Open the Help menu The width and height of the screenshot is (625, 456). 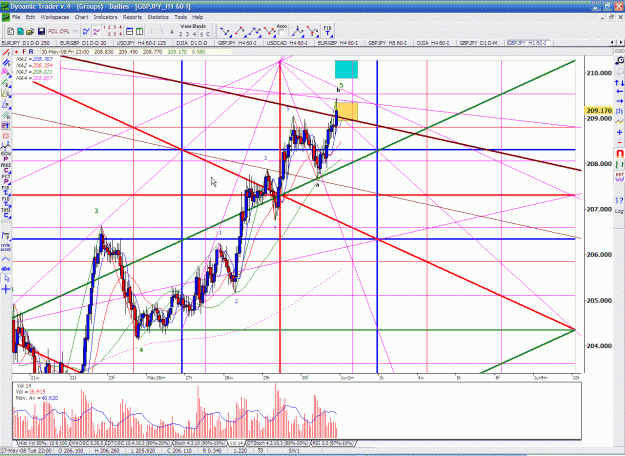click(x=198, y=17)
